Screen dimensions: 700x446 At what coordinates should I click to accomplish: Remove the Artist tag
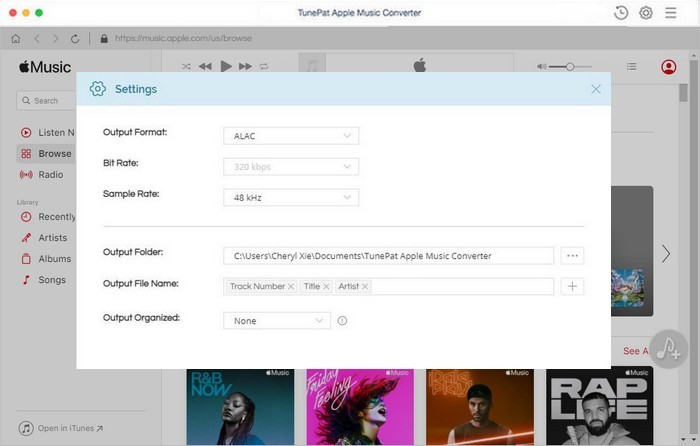coord(365,287)
